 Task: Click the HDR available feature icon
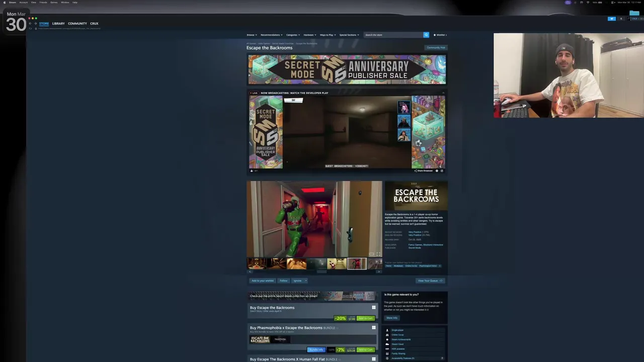click(x=387, y=349)
